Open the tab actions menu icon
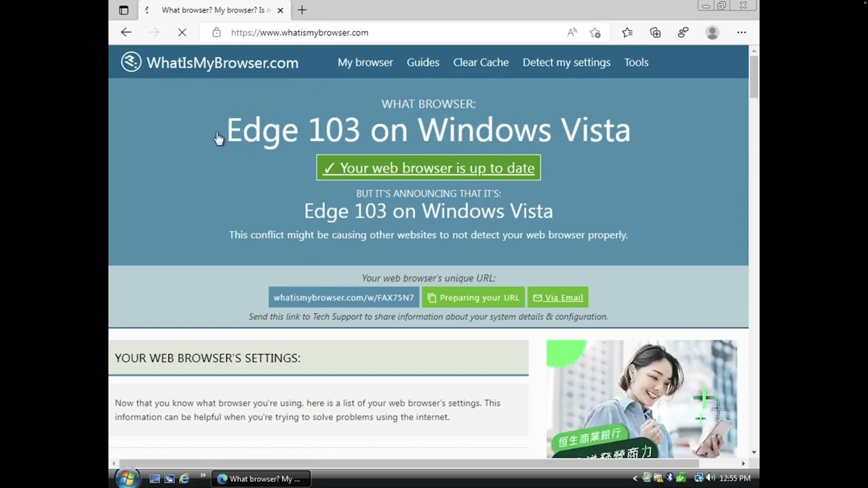Image resolution: width=868 pixels, height=488 pixels. point(123,10)
